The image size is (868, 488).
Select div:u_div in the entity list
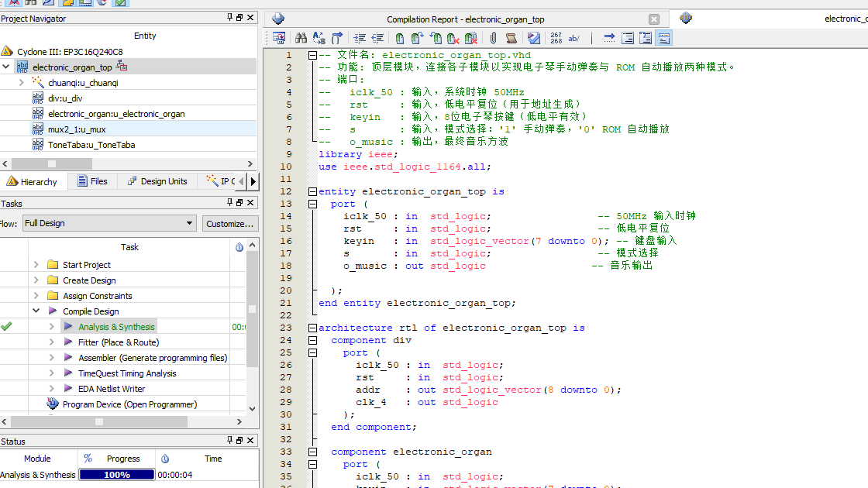[x=65, y=98]
